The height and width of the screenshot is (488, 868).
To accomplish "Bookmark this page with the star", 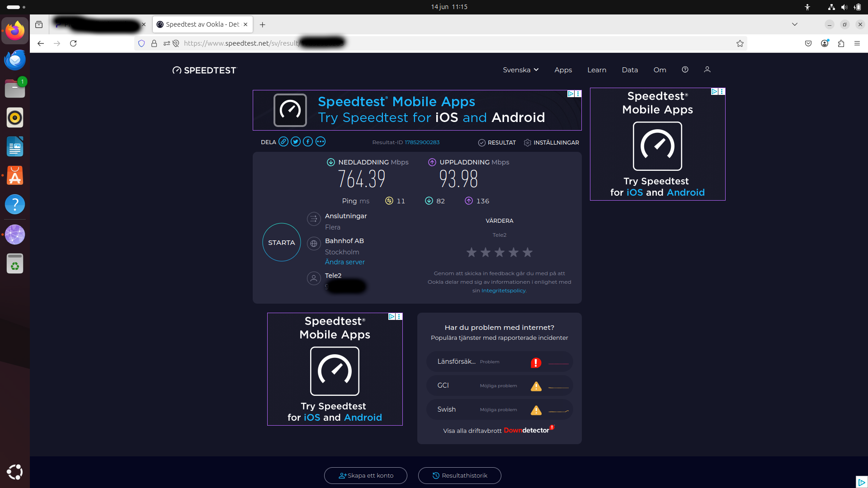I will 740,43.
